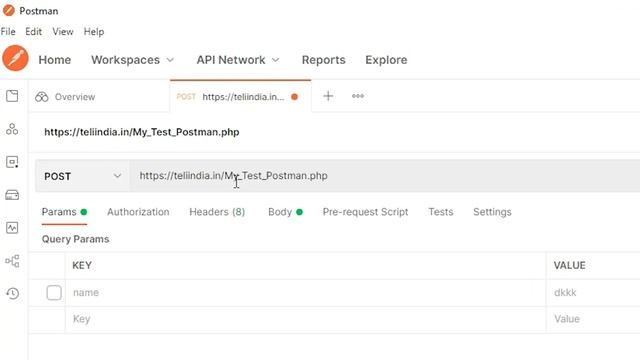Open the History sidebar icon

[12, 293]
